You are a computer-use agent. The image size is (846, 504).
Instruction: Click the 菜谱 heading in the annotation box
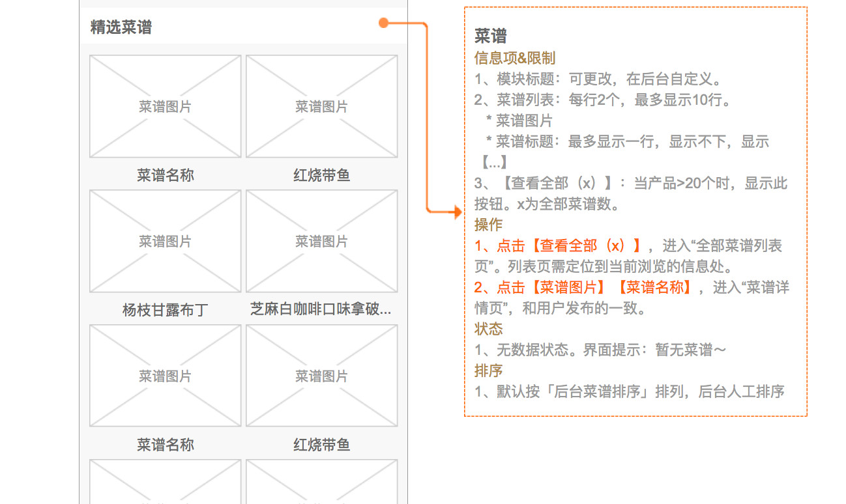click(x=490, y=36)
